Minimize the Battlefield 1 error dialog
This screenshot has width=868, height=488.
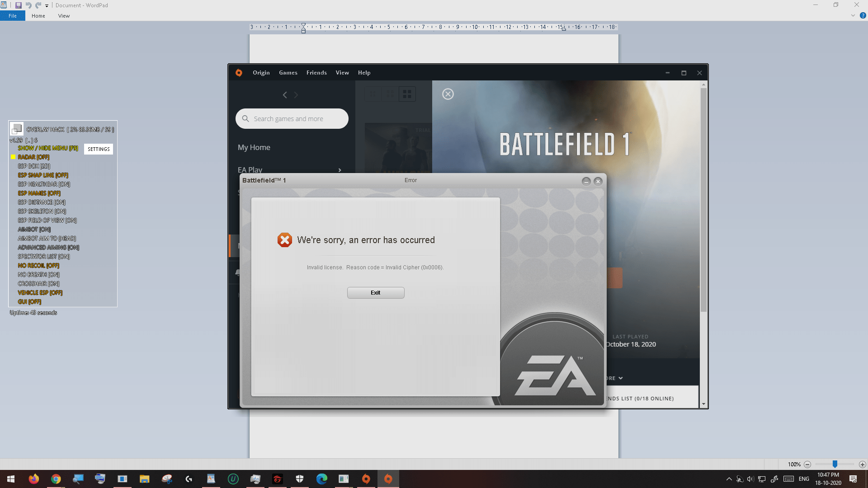point(586,181)
